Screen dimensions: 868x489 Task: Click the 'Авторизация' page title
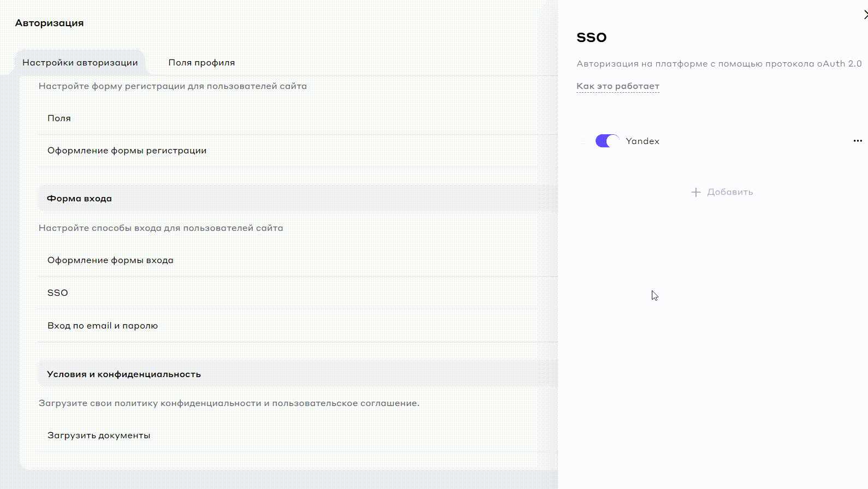[49, 23]
